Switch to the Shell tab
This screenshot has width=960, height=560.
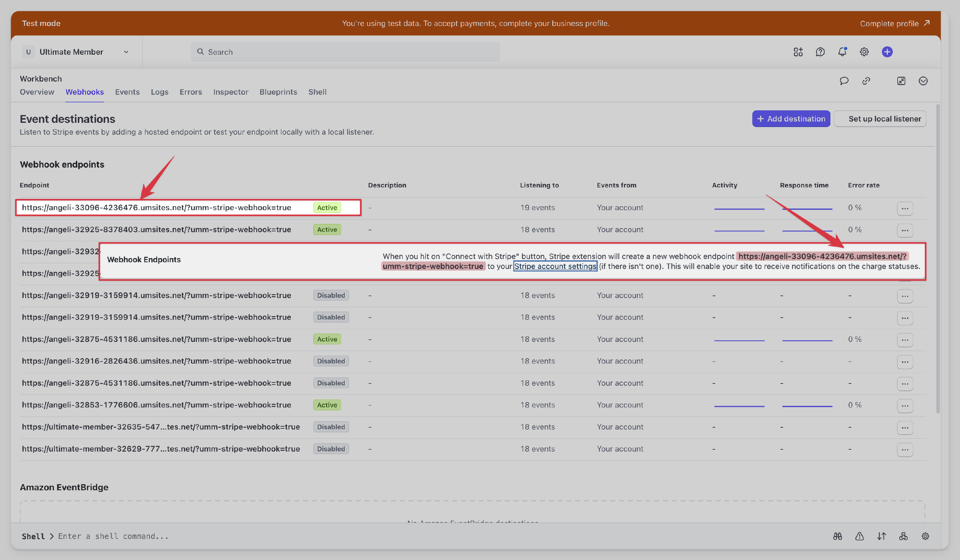pyautogui.click(x=317, y=92)
